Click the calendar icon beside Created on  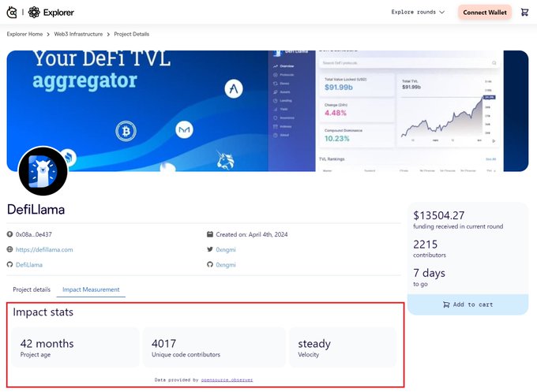click(210, 234)
